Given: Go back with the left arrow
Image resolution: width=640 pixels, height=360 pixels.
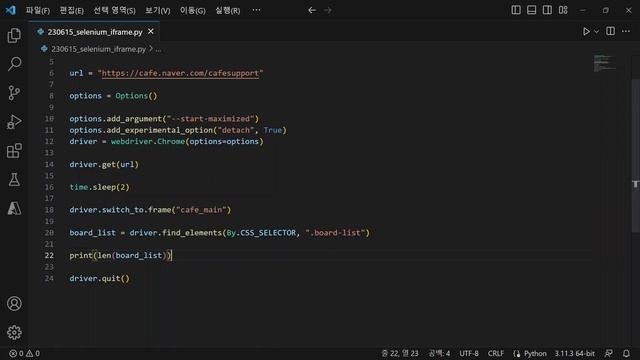Looking at the screenshot, I should point(312,10).
